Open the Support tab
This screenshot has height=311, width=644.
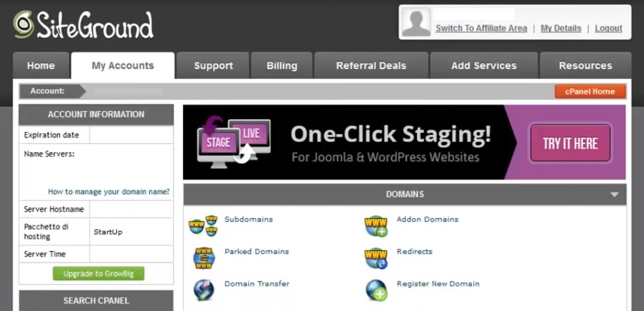pos(213,66)
